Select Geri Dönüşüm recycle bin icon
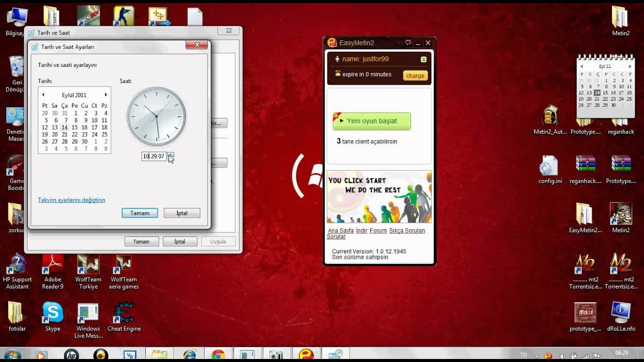The image size is (644, 362). [x=17, y=74]
